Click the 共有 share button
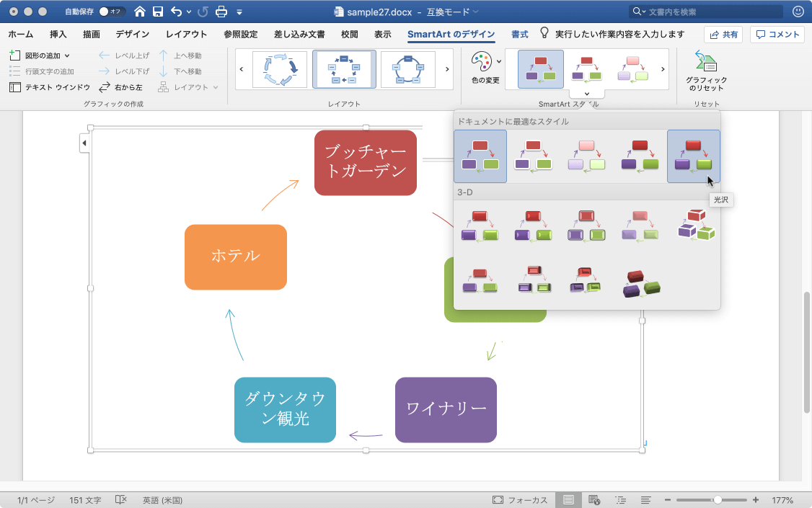The height and width of the screenshot is (508, 812). (723, 34)
